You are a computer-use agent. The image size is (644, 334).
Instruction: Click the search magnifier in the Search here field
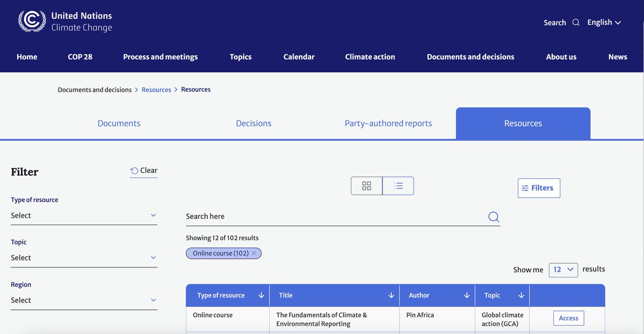coord(494,216)
